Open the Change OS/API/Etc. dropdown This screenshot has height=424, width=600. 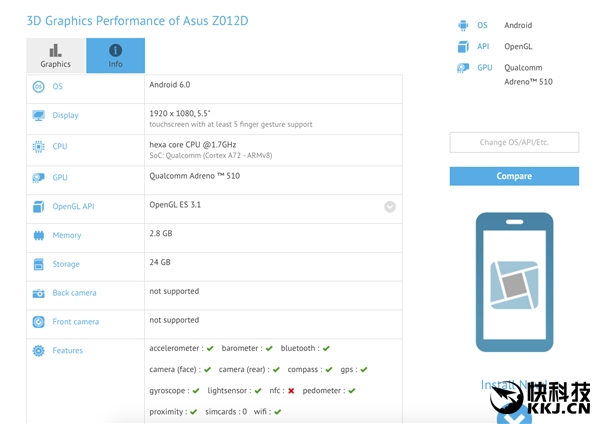click(x=514, y=142)
